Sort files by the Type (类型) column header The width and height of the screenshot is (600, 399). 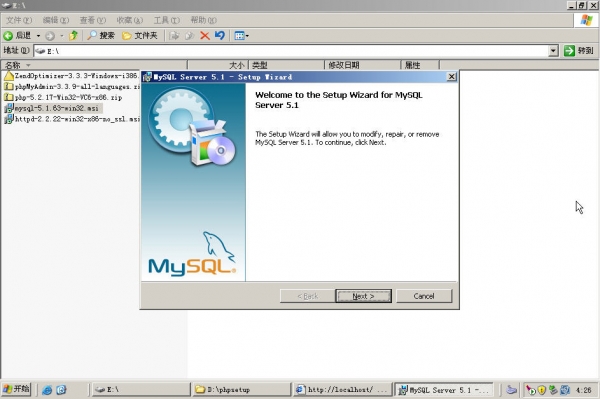tap(286, 65)
